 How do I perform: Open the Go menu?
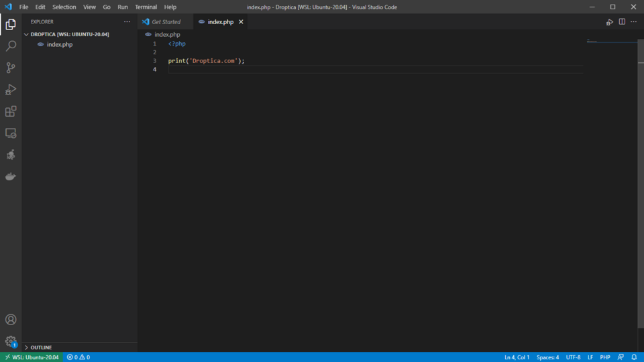coord(107,7)
